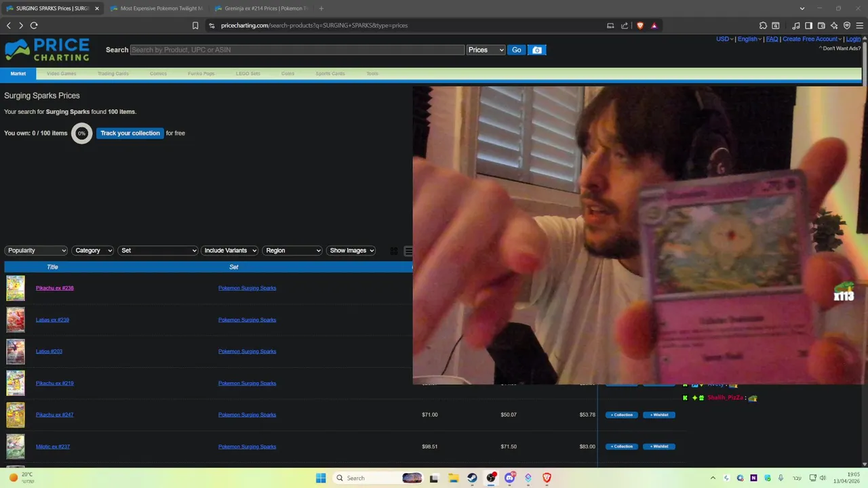Click Track your collection button

click(x=130, y=133)
